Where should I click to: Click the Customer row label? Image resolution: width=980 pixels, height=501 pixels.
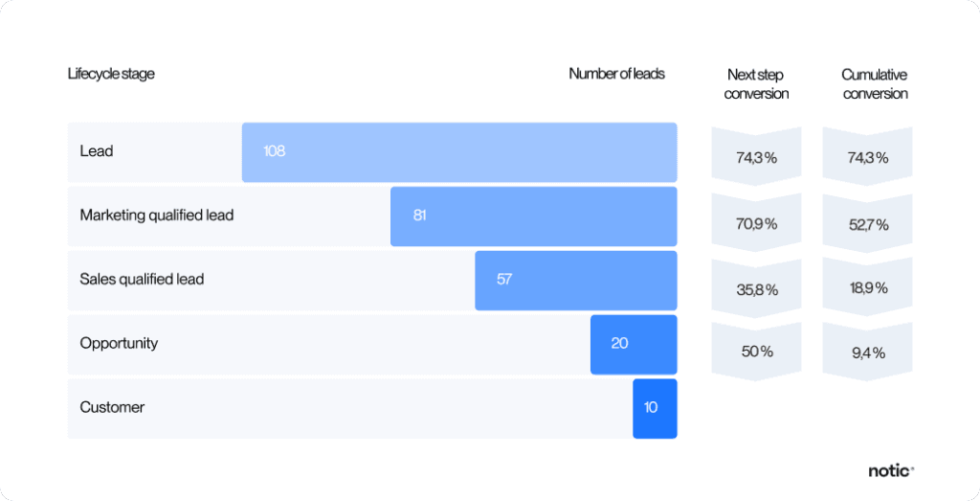112,408
